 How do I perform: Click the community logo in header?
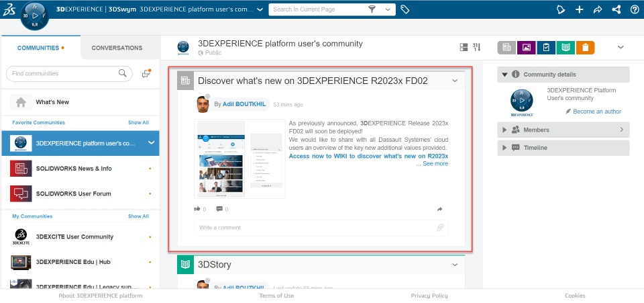tap(183, 48)
